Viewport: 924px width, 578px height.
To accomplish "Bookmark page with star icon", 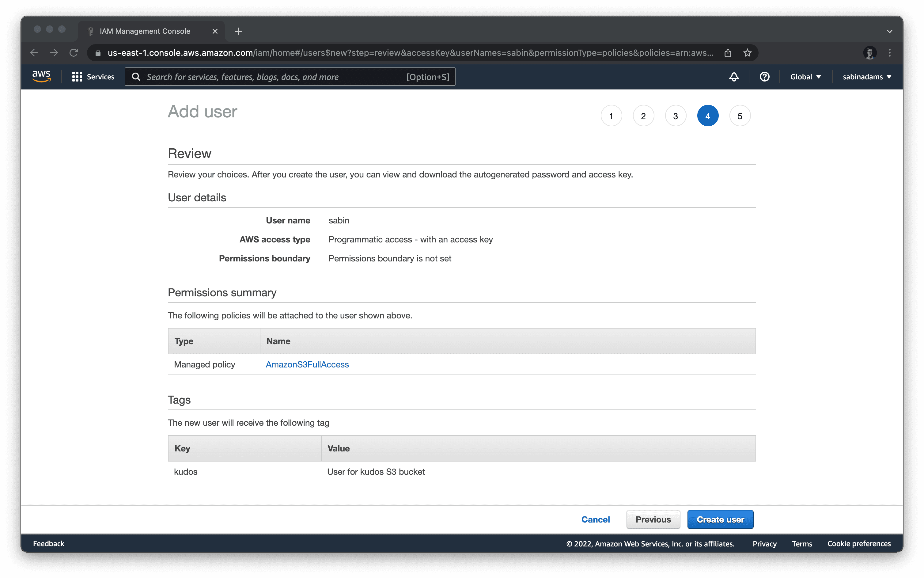I will (748, 53).
